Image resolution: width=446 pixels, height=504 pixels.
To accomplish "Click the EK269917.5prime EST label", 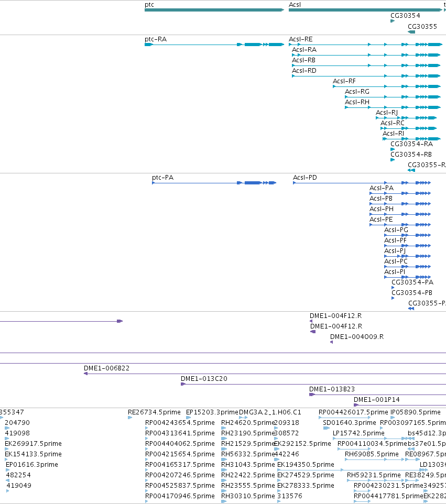I will point(33,444).
